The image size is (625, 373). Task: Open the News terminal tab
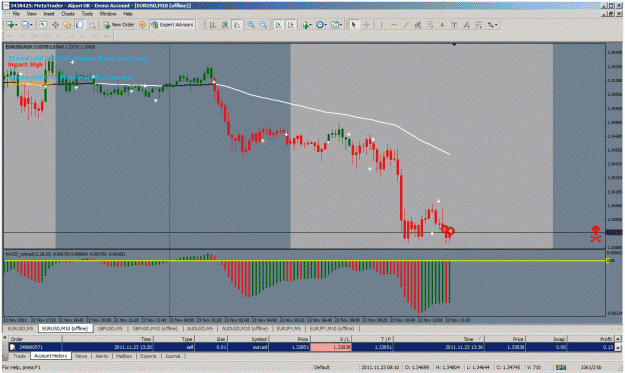[81, 356]
